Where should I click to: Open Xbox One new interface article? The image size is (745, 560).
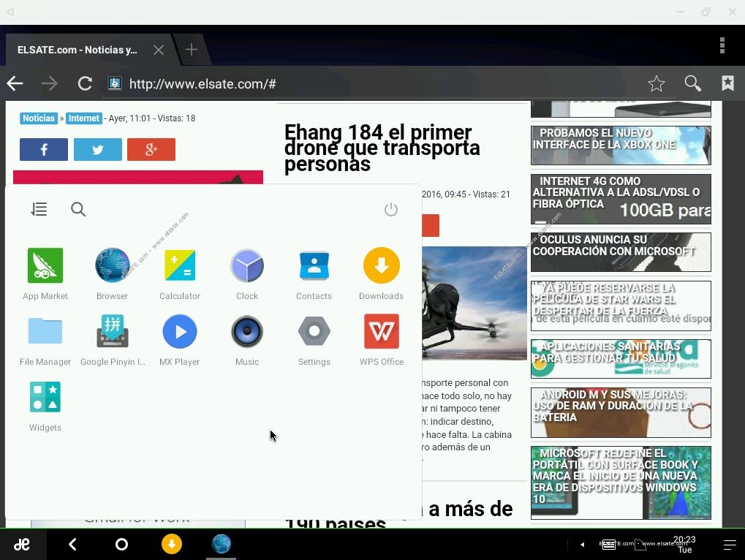(x=621, y=145)
